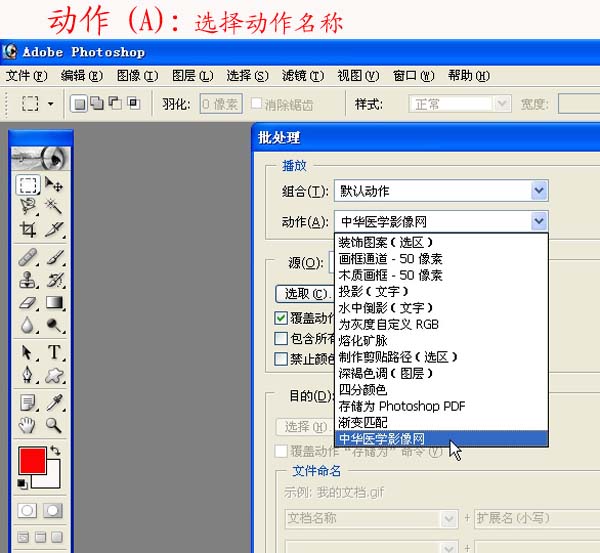Open the 滤镜 menu
This screenshot has height=553, width=600.
click(303, 76)
